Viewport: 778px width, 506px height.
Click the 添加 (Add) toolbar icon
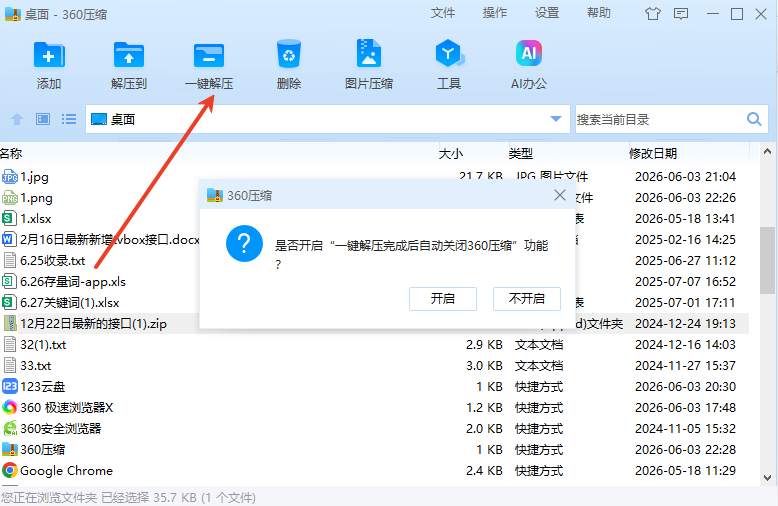[49, 55]
